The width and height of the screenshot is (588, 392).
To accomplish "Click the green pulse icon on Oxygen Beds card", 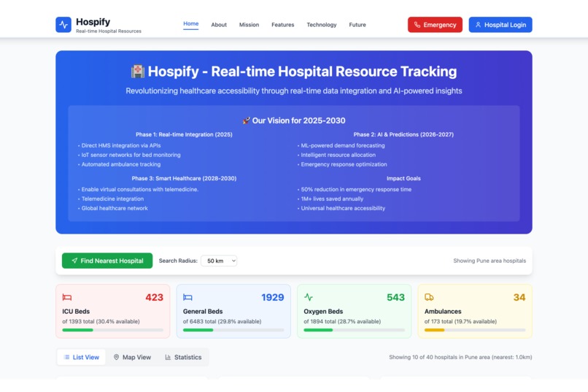I will click(309, 297).
